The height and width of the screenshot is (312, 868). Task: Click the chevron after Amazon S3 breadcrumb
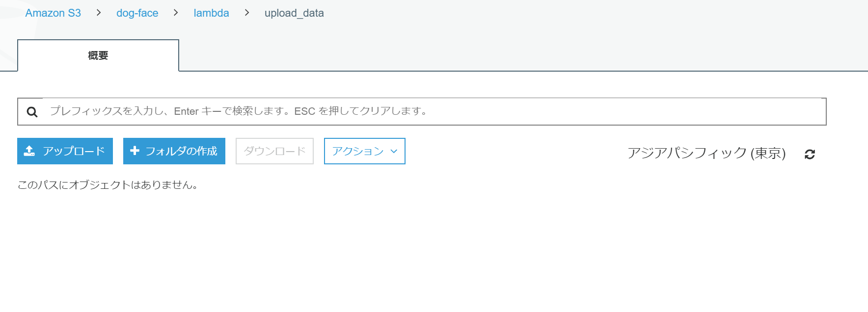[99, 13]
